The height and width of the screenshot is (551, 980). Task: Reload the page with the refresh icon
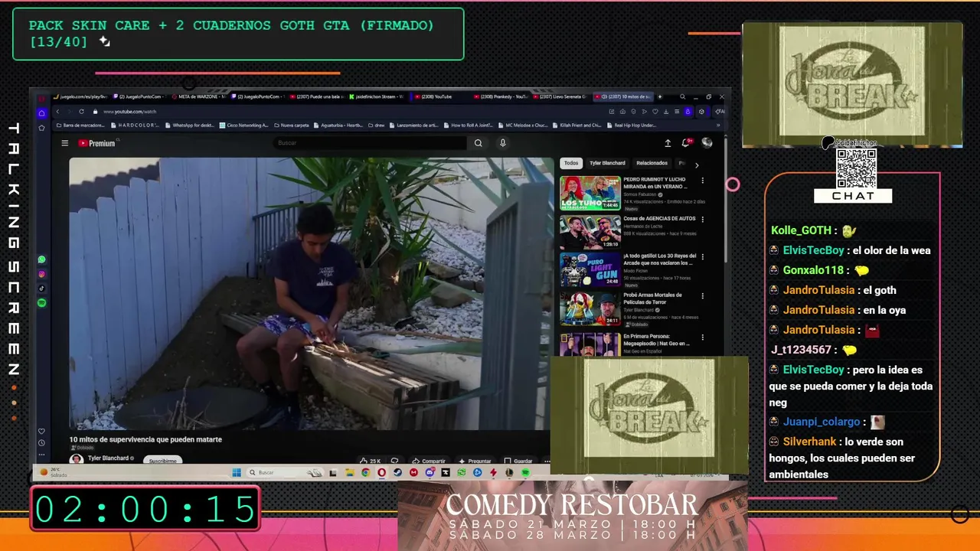point(81,112)
